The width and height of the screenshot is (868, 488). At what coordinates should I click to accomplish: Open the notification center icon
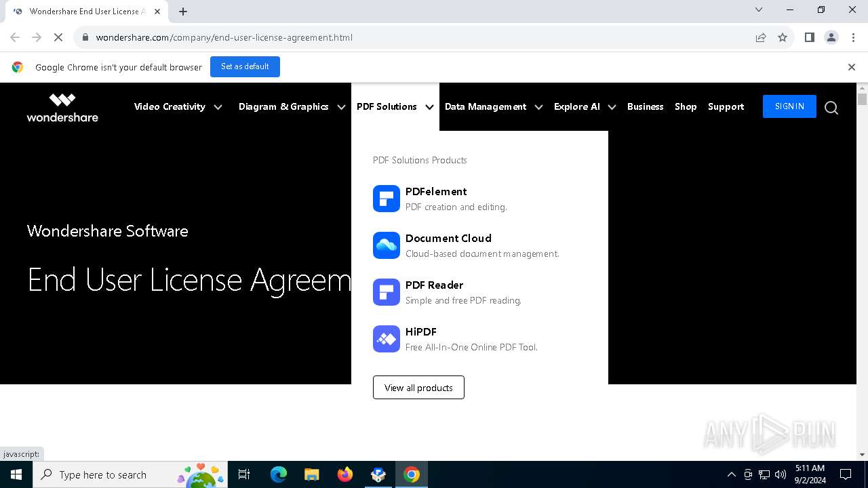[846, 474]
